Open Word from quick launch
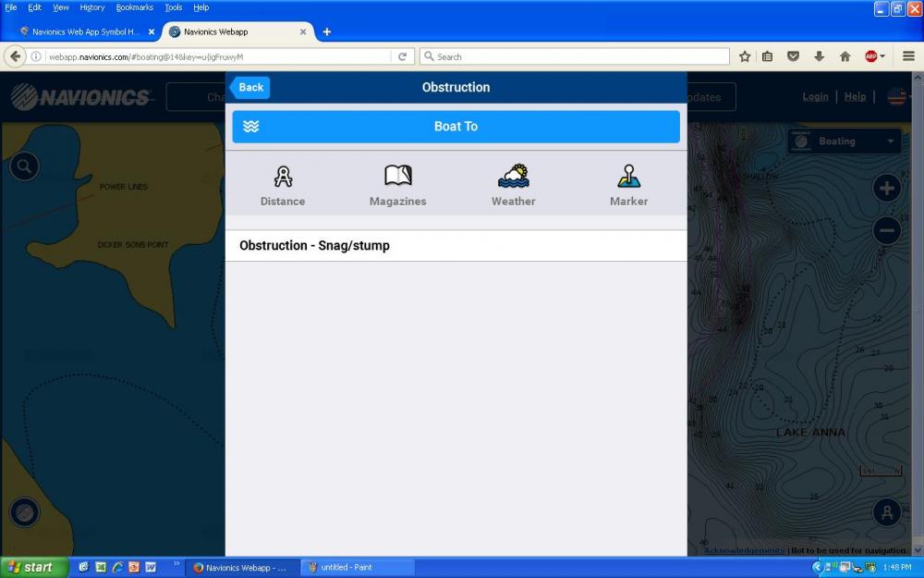The height and width of the screenshot is (578, 924). pyautogui.click(x=151, y=568)
